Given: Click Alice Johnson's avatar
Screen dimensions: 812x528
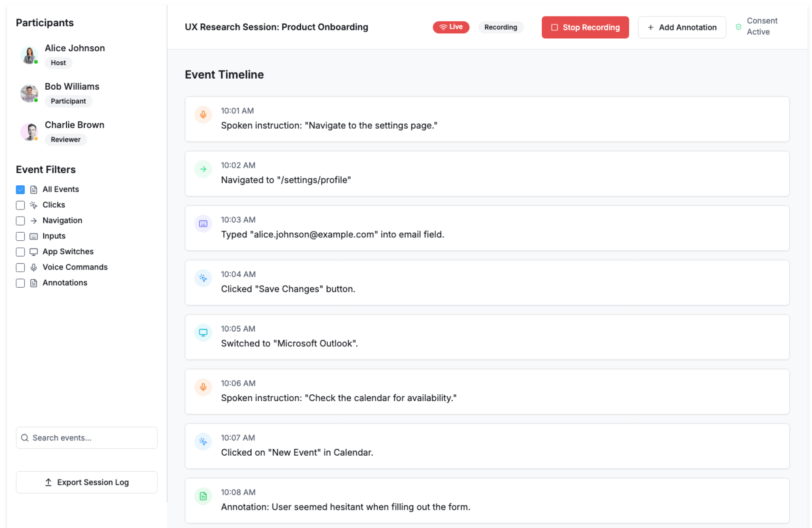Looking at the screenshot, I should click(29, 55).
